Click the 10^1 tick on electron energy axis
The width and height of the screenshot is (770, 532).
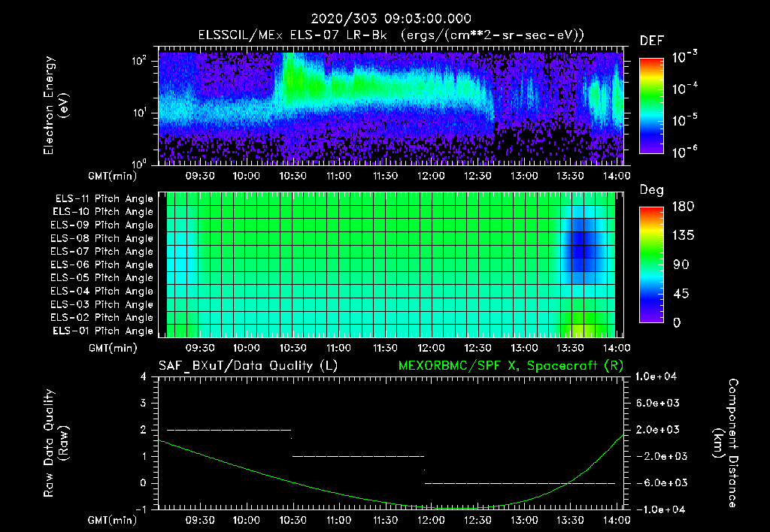(139, 113)
